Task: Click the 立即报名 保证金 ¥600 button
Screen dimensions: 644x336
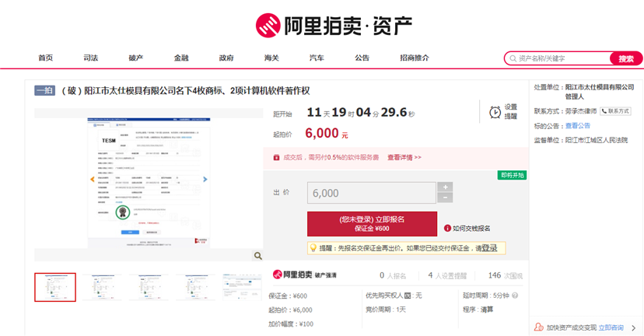Action: point(372,224)
